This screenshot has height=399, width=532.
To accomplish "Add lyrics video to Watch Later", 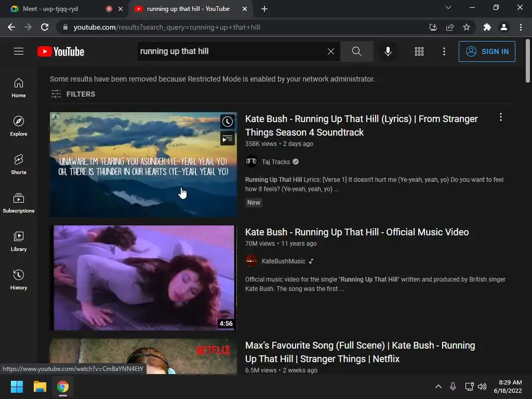I will click(x=228, y=122).
